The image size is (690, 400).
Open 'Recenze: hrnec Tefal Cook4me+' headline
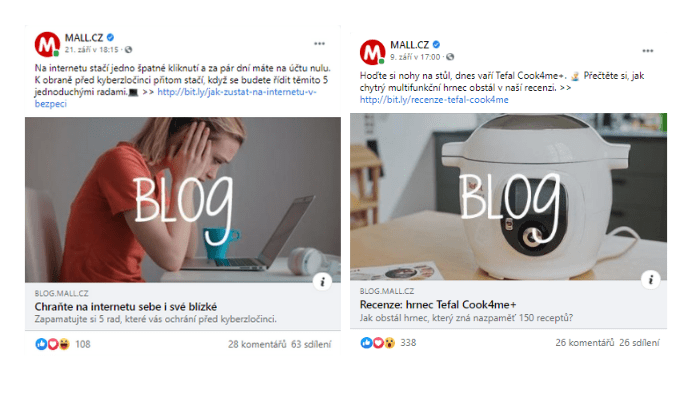(438, 305)
